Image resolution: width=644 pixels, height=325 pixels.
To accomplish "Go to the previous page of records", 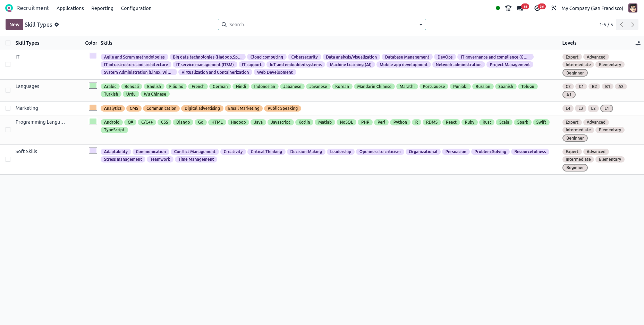I will tap(621, 25).
